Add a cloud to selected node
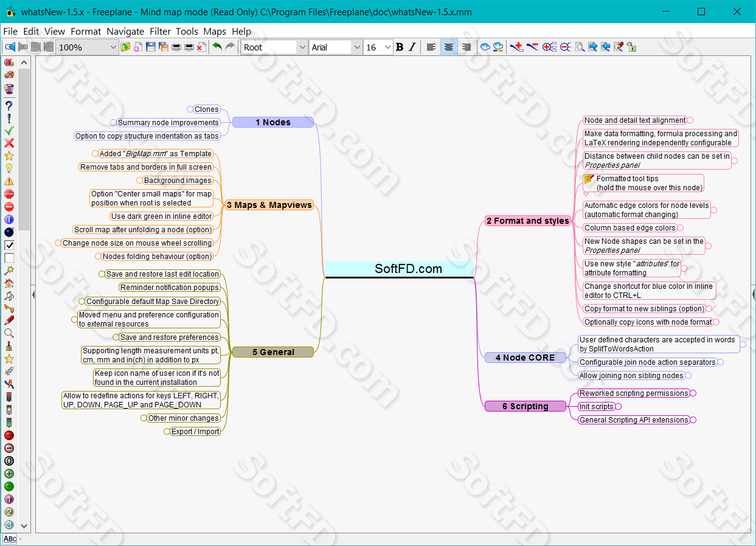The image size is (756, 546). click(x=485, y=47)
